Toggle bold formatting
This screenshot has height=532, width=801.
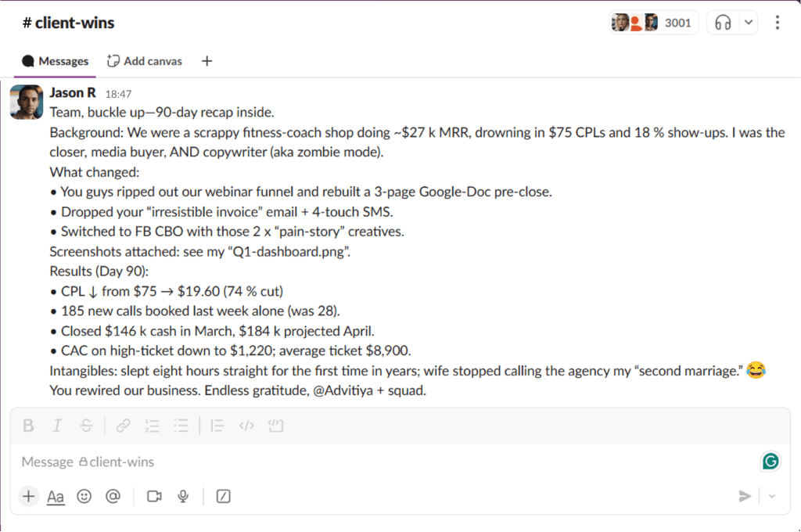point(28,426)
